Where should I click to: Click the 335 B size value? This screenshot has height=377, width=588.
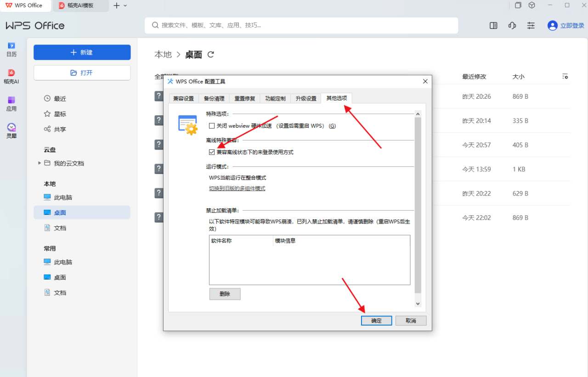tap(520, 121)
